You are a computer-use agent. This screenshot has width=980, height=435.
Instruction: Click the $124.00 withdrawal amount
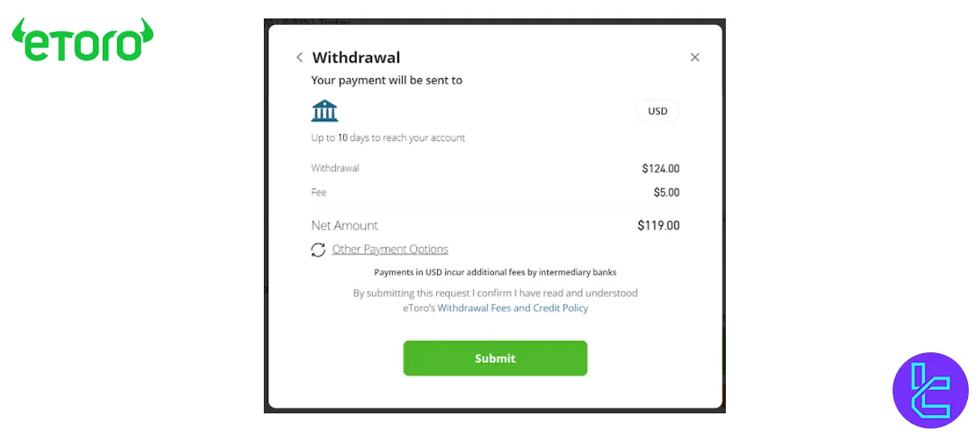[660, 169]
